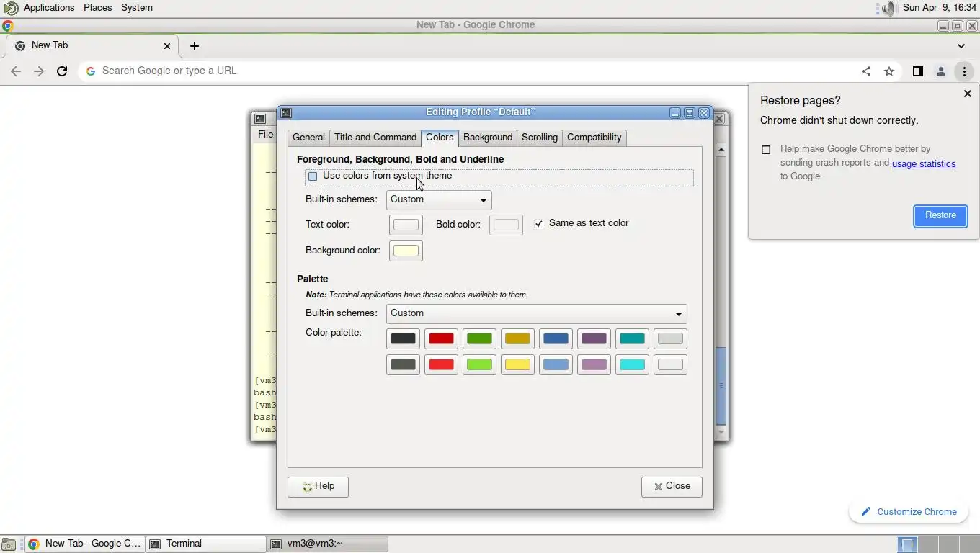Open the Places menu
Image resolution: width=980 pixels, height=553 pixels.
coord(97,8)
